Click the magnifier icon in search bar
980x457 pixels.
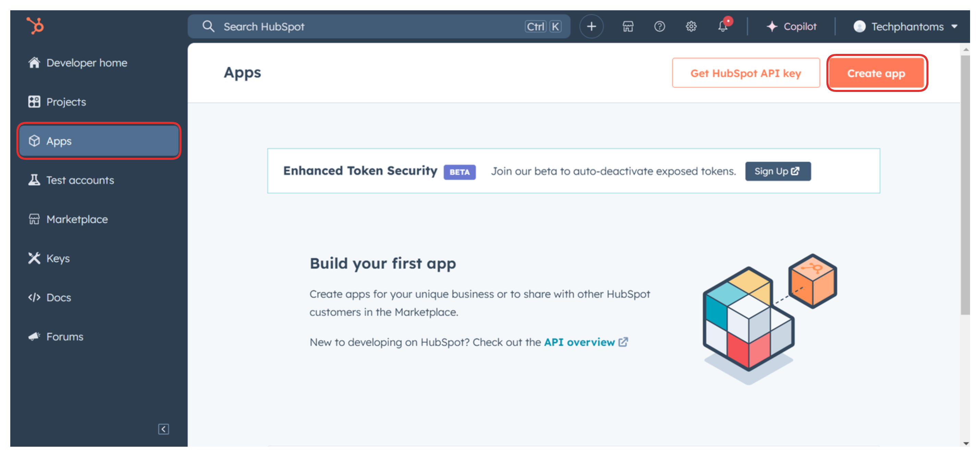208,26
